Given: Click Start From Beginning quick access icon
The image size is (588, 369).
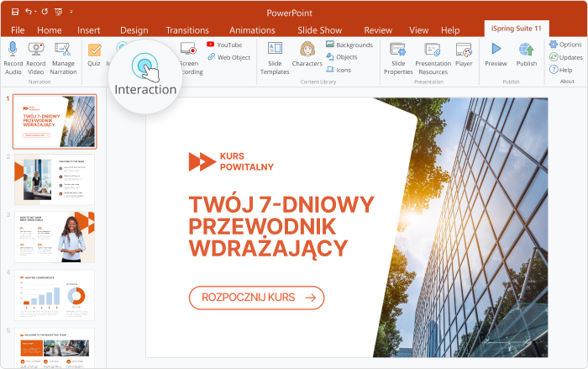Looking at the screenshot, I should (59, 12).
